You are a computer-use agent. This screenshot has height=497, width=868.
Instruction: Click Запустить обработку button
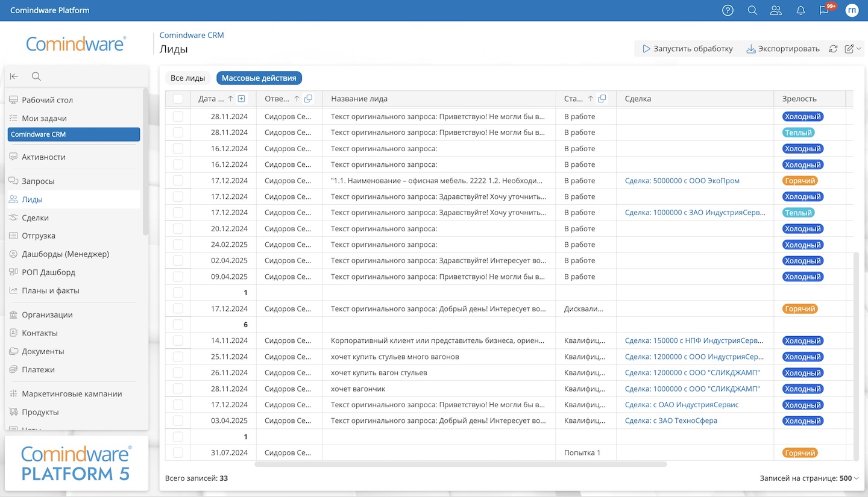688,49
